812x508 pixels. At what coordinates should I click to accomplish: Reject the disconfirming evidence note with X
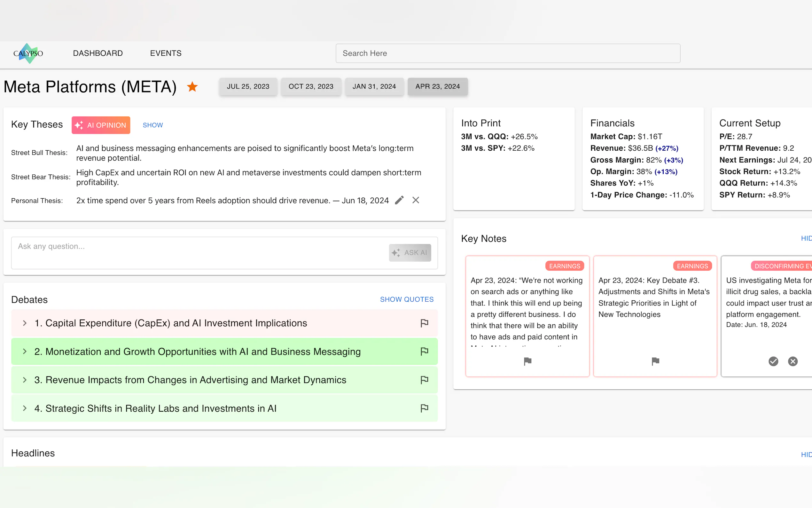(792, 361)
